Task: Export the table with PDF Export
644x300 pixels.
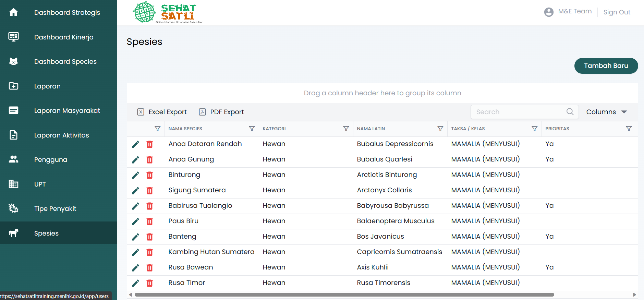Action: 221,112
